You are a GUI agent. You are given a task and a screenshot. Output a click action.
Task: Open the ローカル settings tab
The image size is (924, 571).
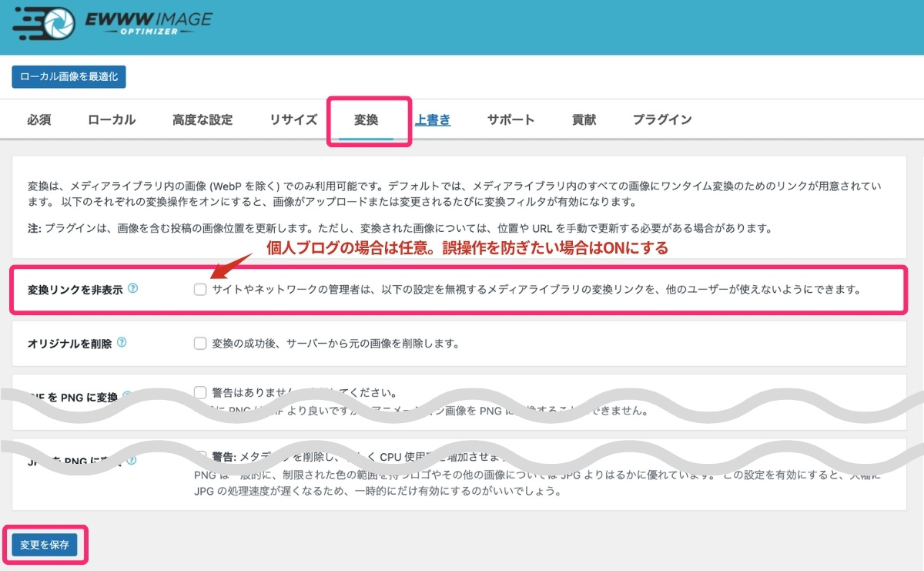(110, 120)
